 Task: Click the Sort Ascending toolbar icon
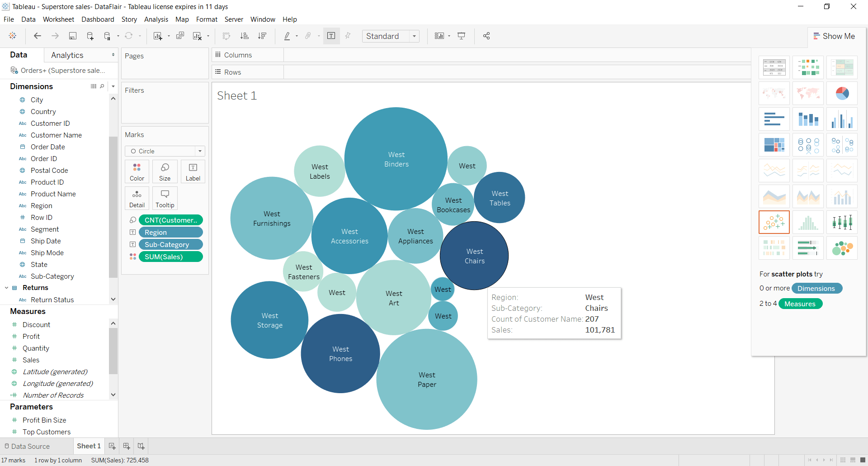tap(245, 36)
